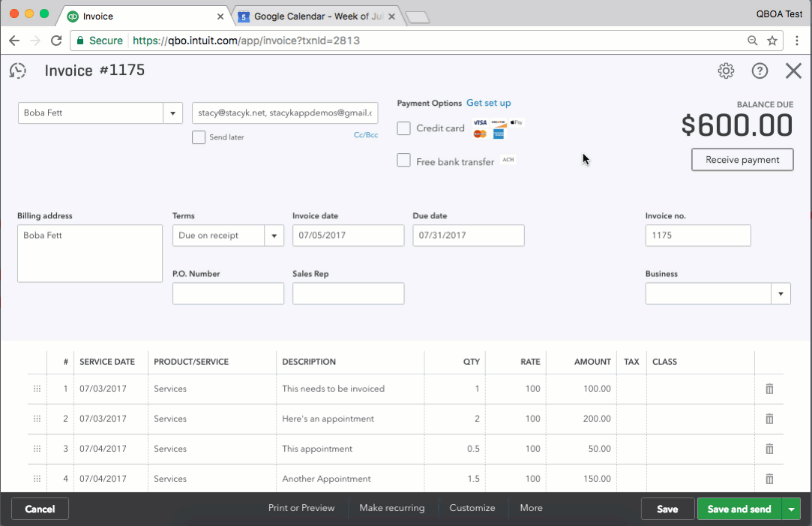Delete line 1 with its trash icon
The height and width of the screenshot is (526, 812).
pyautogui.click(x=769, y=389)
